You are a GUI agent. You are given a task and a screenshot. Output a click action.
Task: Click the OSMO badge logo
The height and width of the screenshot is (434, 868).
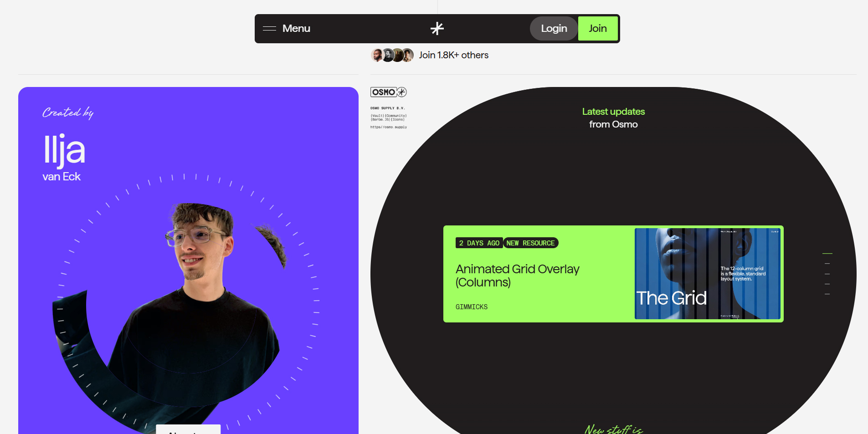(x=389, y=92)
